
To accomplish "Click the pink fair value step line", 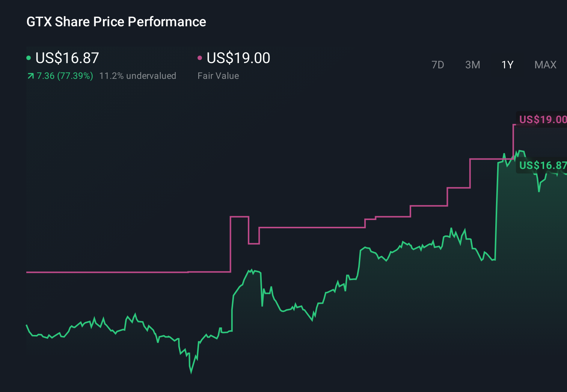I will coord(312,227).
